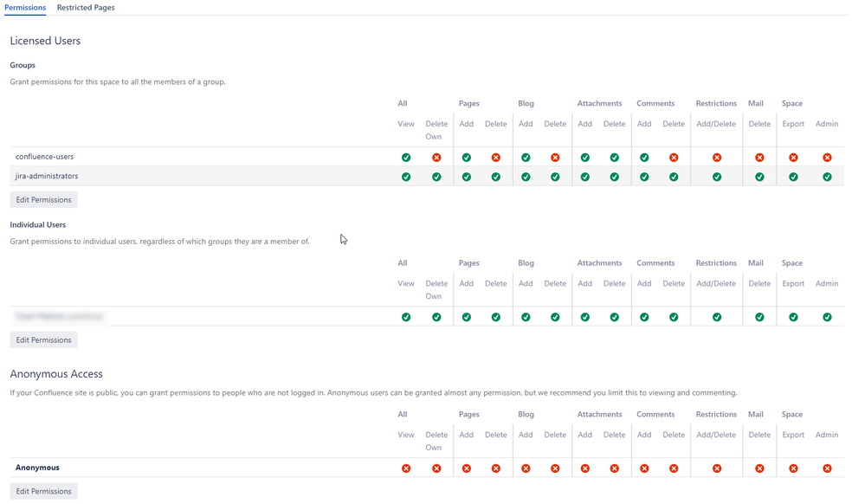Click individual user Restrictions Add/Delete checkmark
The height and width of the screenshot is (504, 865).
[717, 317]
